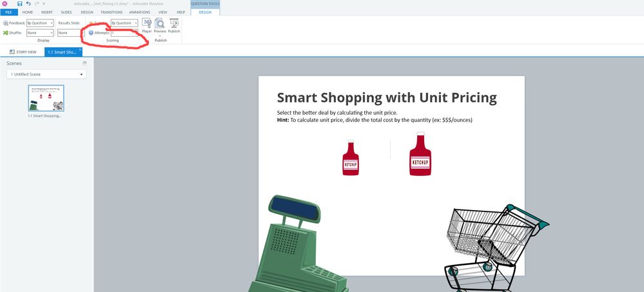Click the Feedback icon in Display group
The height and width of the screenshot is (292, 644).
(5, 23)
